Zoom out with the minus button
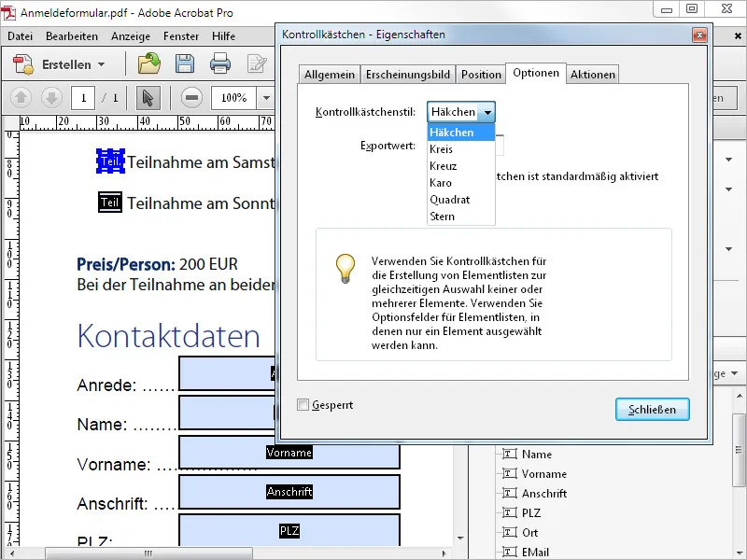 point(191,98)
